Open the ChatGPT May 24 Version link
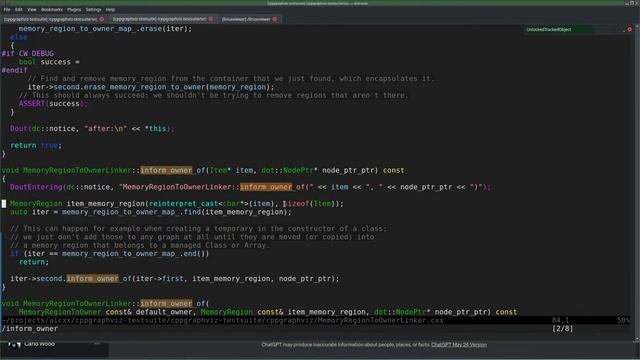This screenshot has width=640, height=360. (x=459, y=345)
